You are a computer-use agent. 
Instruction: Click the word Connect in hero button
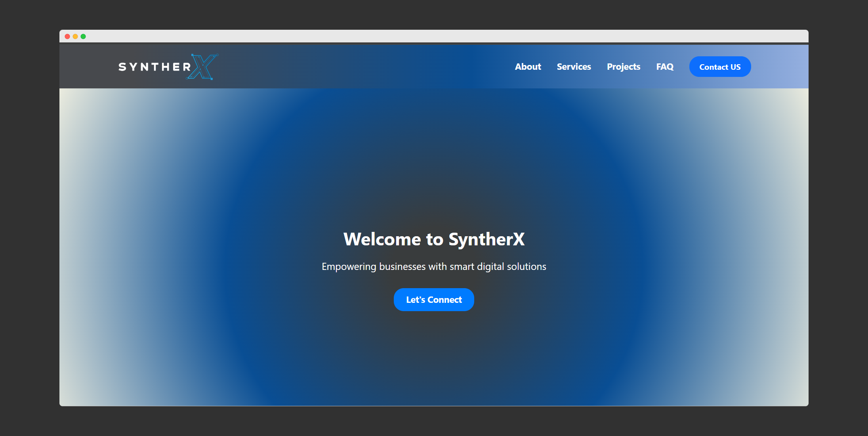point(444,300)
